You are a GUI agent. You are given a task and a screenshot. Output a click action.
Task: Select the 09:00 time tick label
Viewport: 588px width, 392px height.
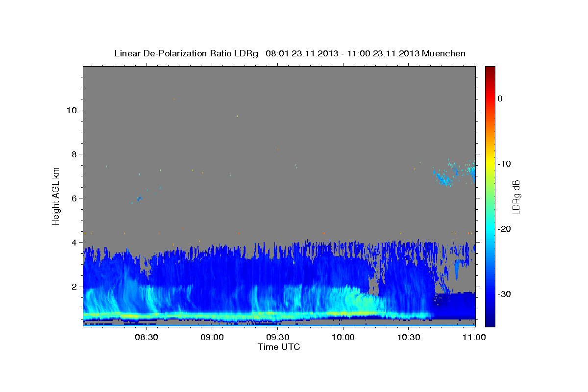coord(212,338)
